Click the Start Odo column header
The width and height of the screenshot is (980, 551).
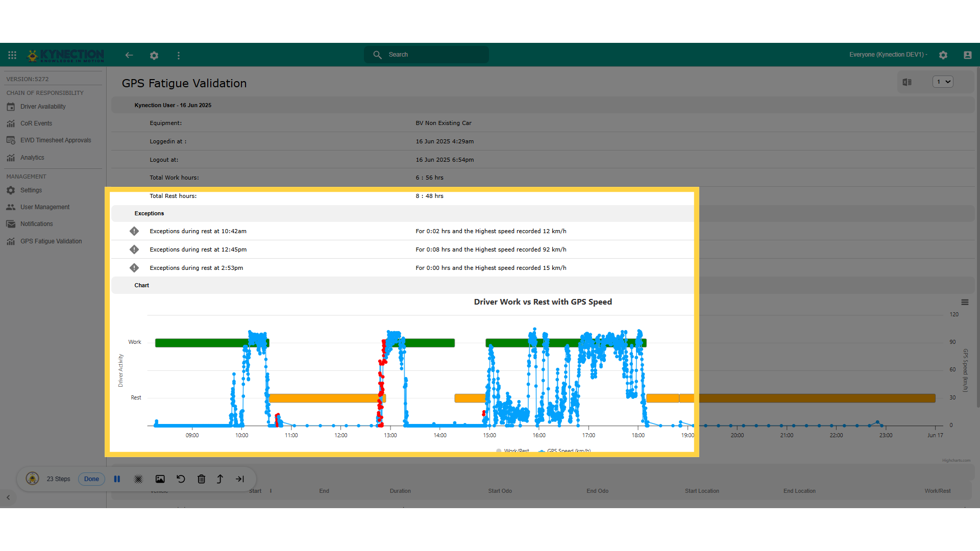500,491
